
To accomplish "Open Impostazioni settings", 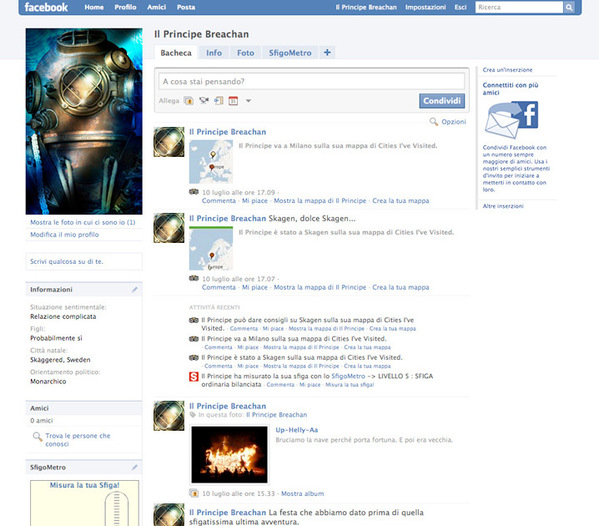I will pos(426,7).
